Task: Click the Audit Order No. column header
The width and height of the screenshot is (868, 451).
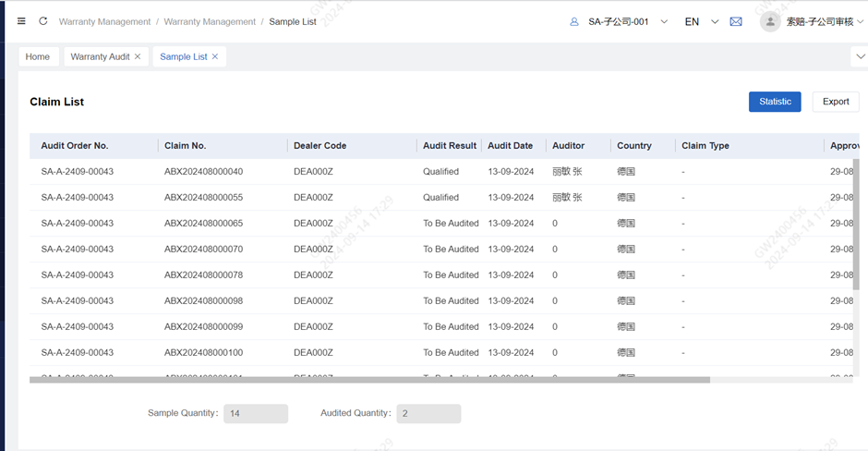Action: [x=75, y=146]
